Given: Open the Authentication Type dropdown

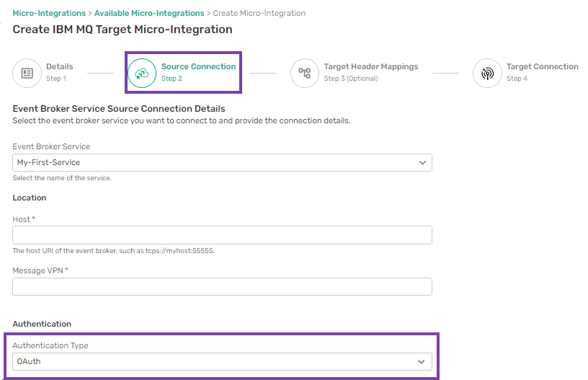Looking at the screenshot, I should click(222, 362).
